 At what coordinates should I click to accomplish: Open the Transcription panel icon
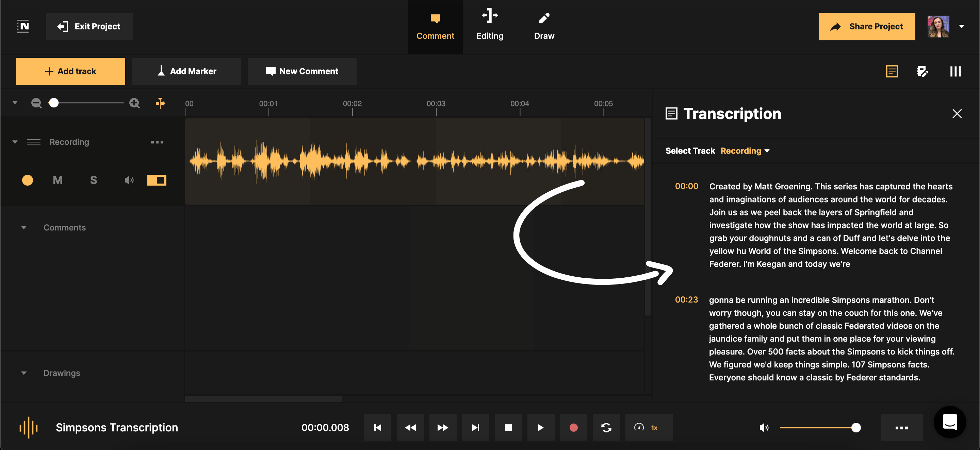click(892, 71)
